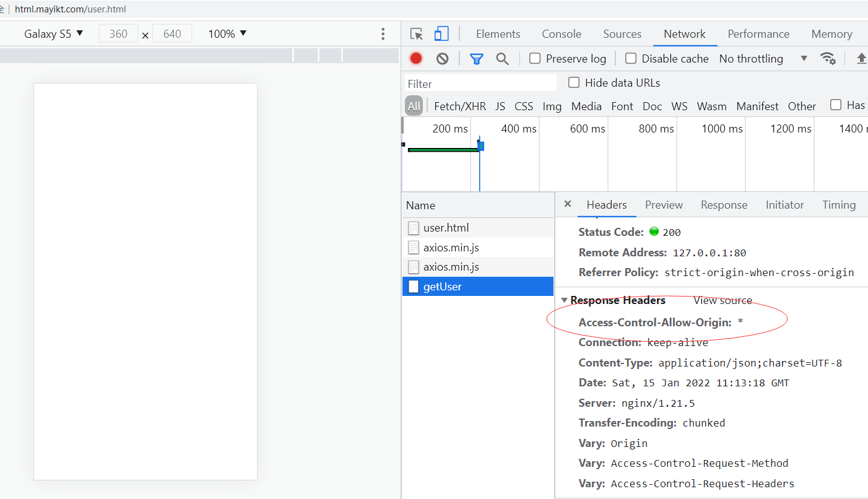The height and width of the screenshot is (499, 868).
Task: Click the green request bar in timeline overview
Action: [443, 150]
